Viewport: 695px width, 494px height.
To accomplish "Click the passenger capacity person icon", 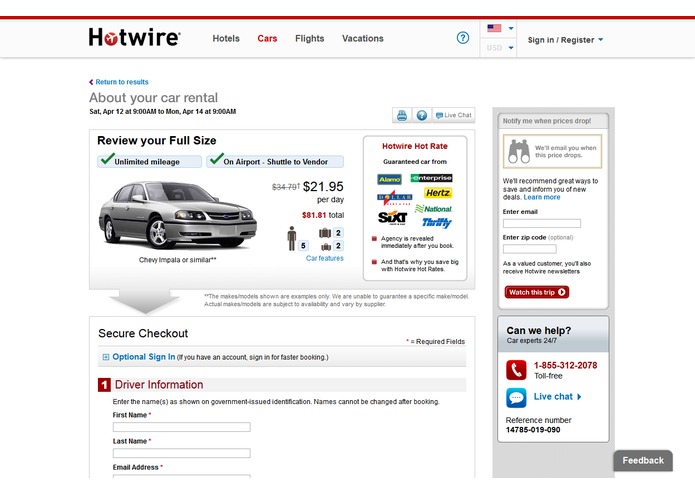I will [292, 238].
